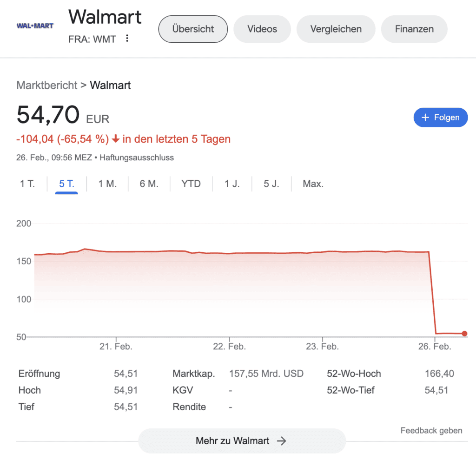Click the Folgen button to follow Walmart
The width and height of the screenshot is (476, 460).
click(x=441, y=117)
